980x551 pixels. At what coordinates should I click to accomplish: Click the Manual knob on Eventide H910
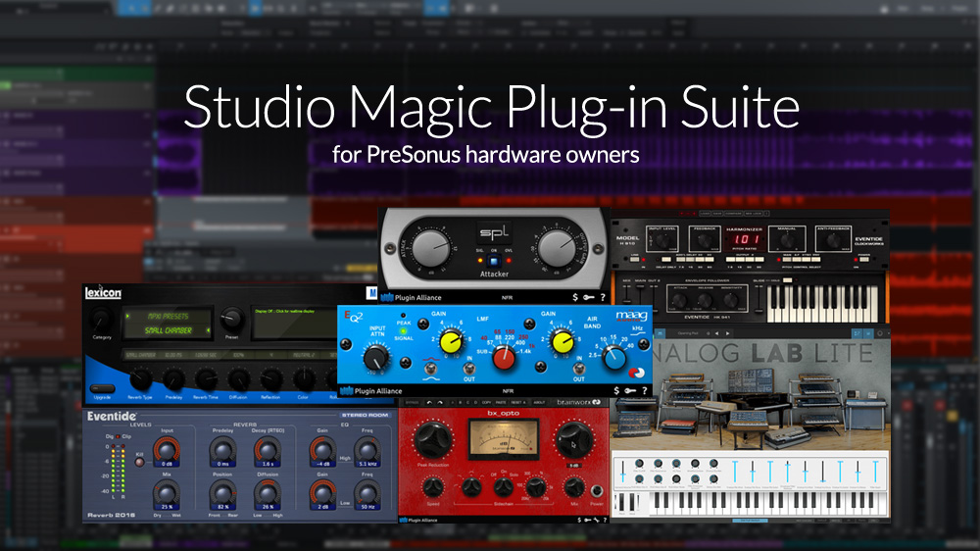coord(787,241)
